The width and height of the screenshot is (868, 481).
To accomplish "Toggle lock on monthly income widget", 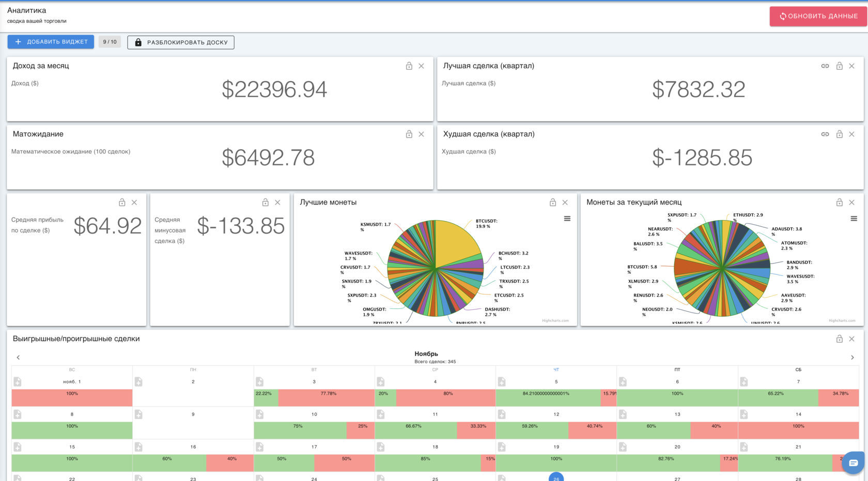I will pyautogui.click(x=409, y=66).
